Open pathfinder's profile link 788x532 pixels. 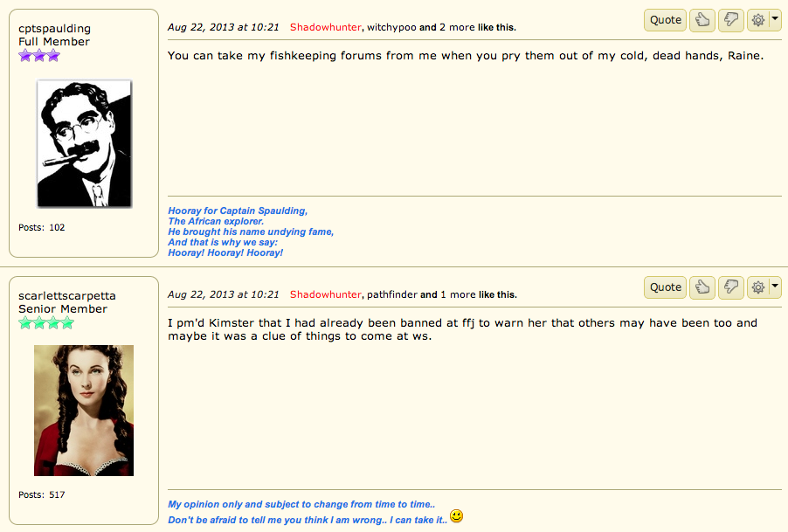point(392,294)
